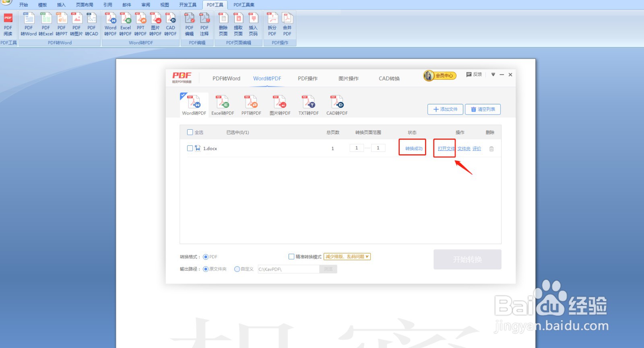Screen dimensions: 644x348
Task: Select PPT转PDF mode in converter dialog
Action: pos(252,105)
